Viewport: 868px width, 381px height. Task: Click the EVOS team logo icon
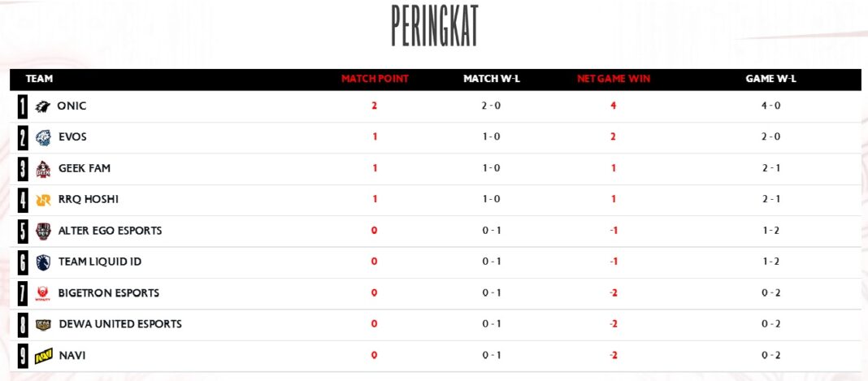pos(43,137)
